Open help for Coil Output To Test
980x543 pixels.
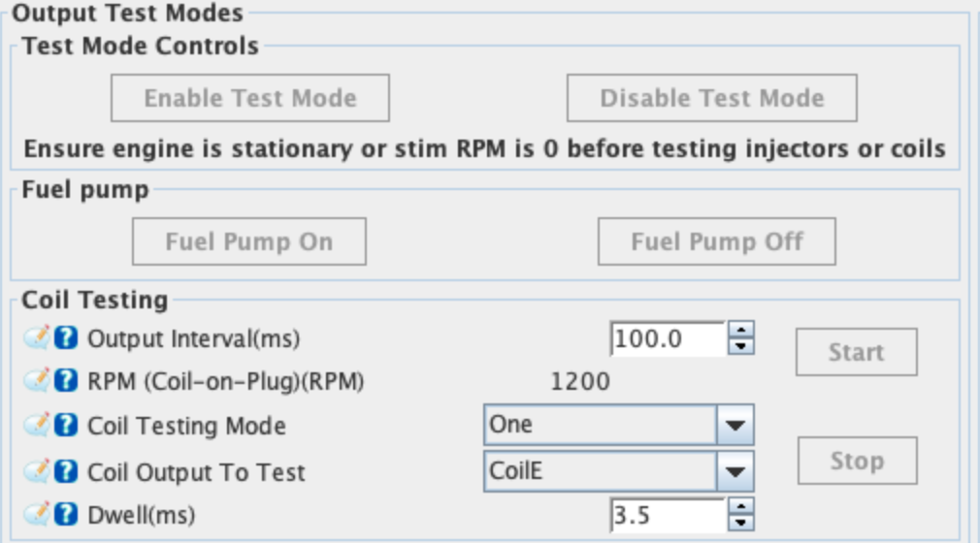pos(66,471)
